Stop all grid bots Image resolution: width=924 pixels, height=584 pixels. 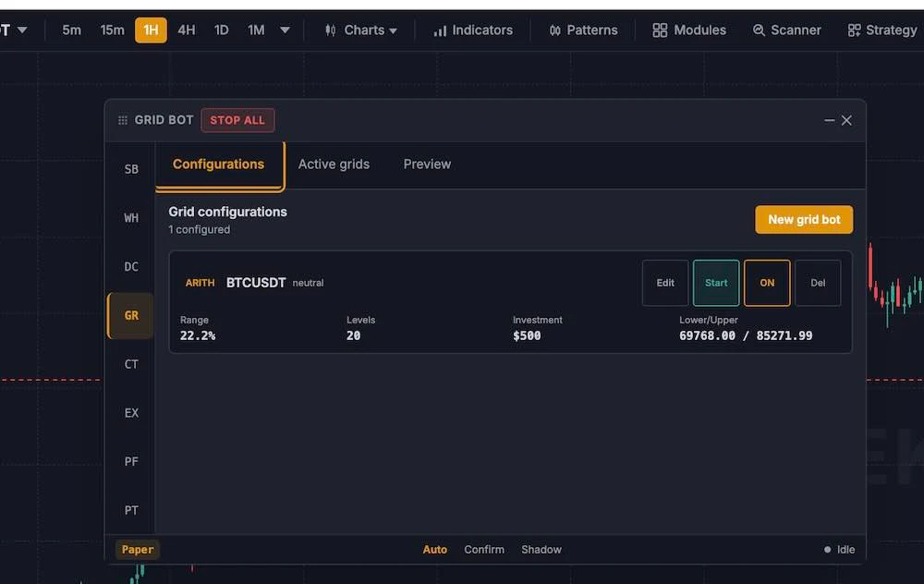click(x=237, y=120)
